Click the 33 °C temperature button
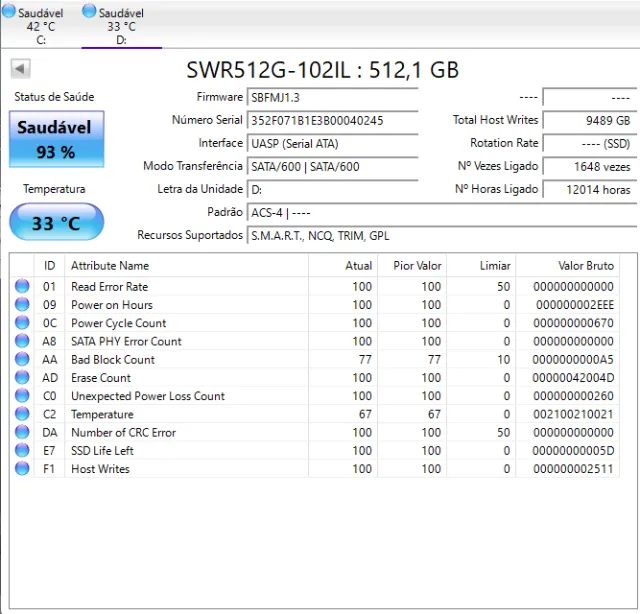 point(57,222)
